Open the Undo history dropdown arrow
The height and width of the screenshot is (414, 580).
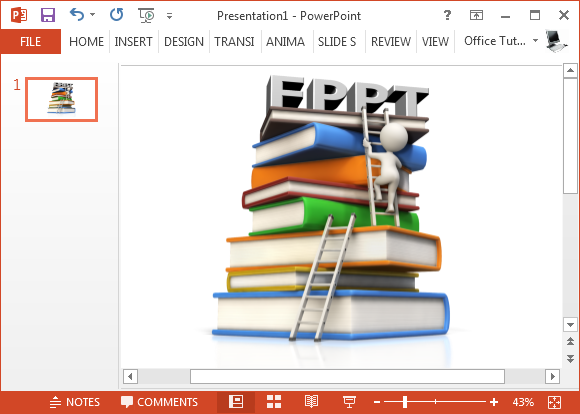point(92,15)
